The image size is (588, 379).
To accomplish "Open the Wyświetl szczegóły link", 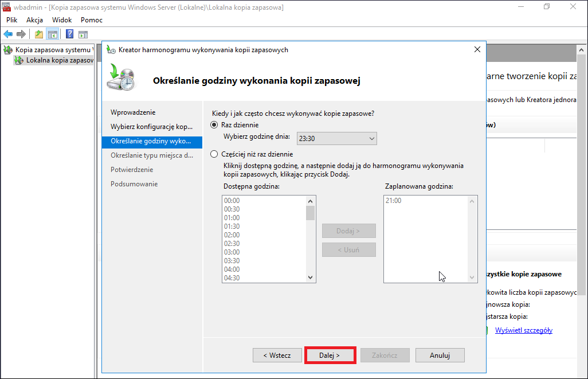I will coord(523,330).
